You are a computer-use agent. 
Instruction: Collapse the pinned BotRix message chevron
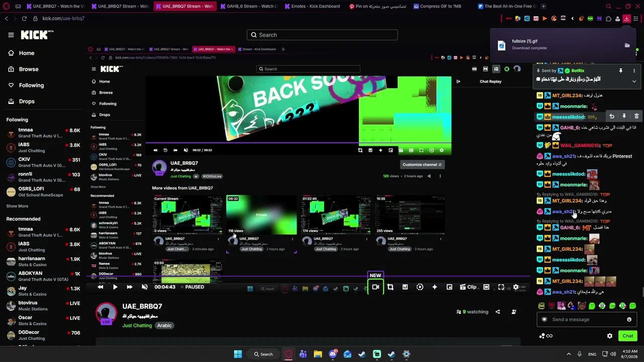tap(634, 81)
